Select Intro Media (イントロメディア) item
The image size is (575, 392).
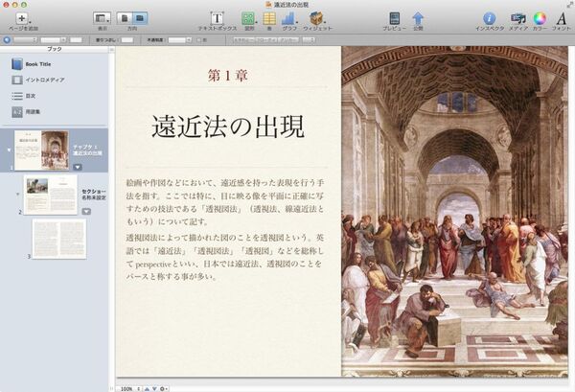click(x=38, y=80)
